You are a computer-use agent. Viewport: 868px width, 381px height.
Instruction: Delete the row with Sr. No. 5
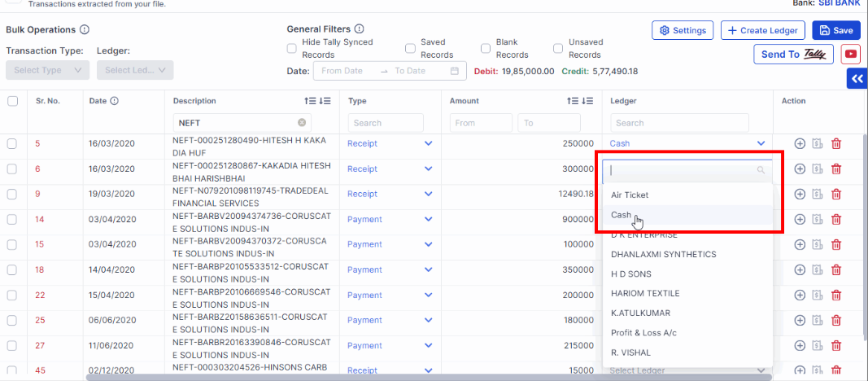pyautogui.click(x=836, y=144)
